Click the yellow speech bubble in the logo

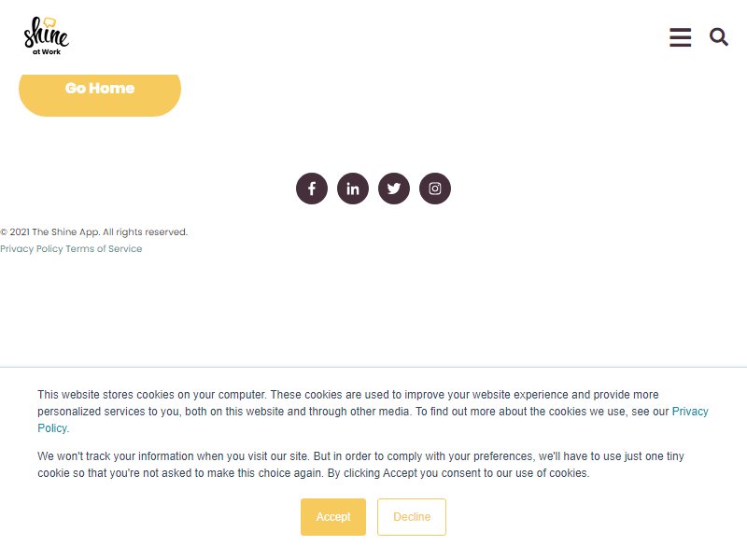click(x=49, y=21)
